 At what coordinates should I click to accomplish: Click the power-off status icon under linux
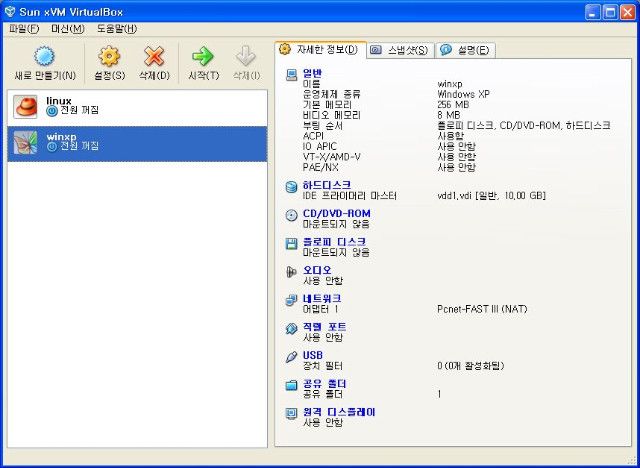(x=52, y=111)
